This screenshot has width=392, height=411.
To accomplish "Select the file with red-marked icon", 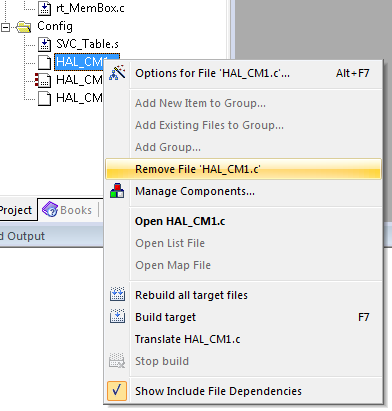I will (x=79, y=80).
